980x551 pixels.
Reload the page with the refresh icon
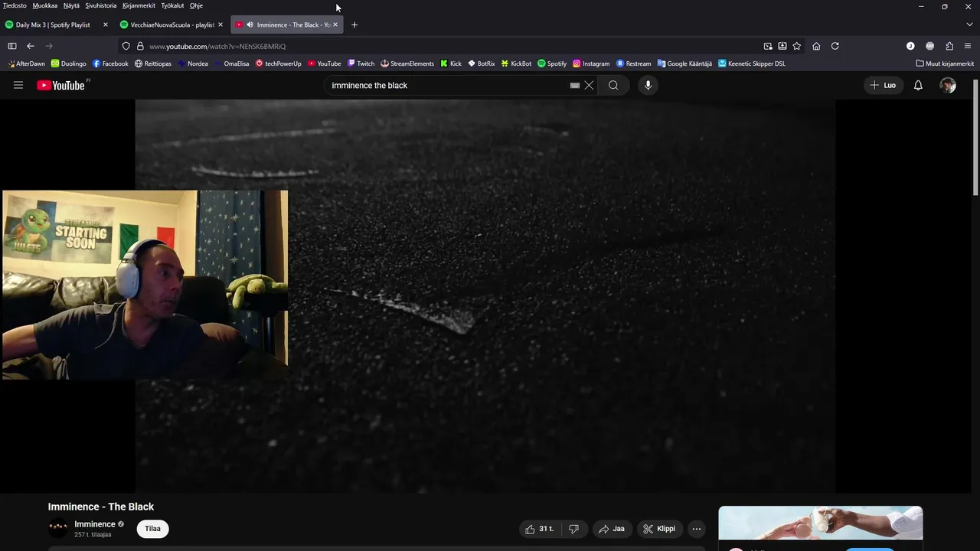[835, 46]
